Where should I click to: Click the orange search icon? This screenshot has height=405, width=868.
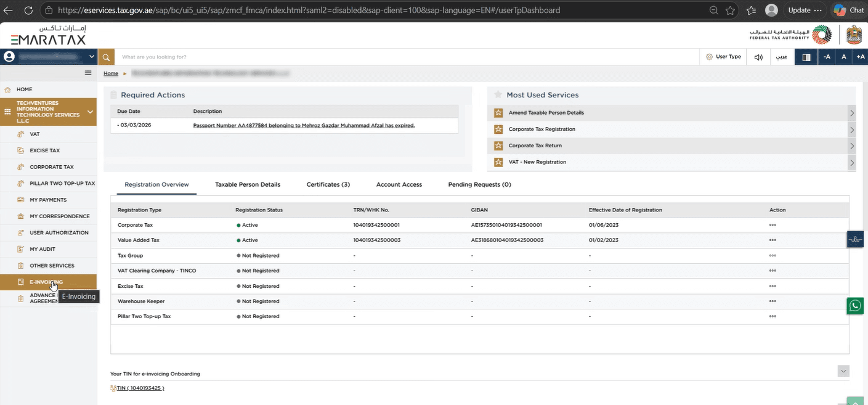click(106, 57)
